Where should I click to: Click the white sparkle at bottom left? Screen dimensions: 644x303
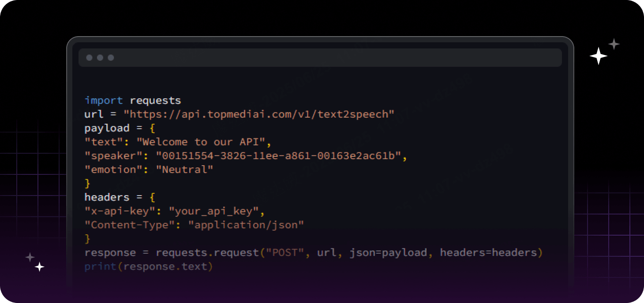(40, 267)
